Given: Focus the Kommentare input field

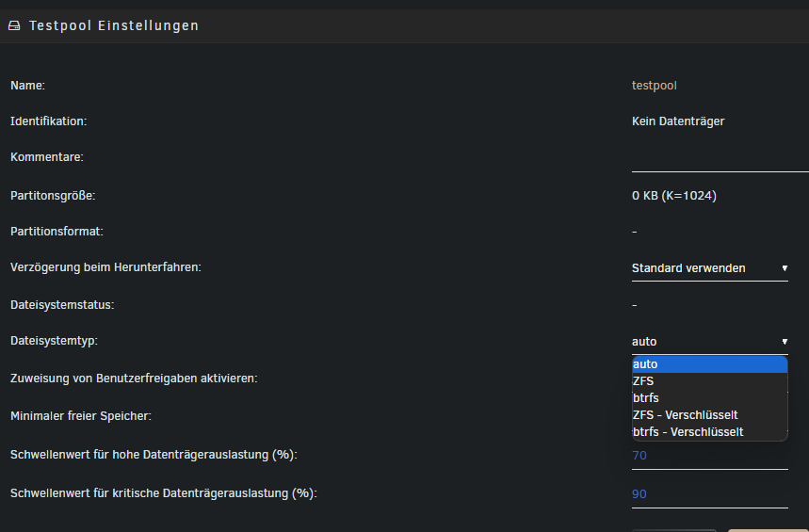Looking at the screenshot, I should point(720,160).
